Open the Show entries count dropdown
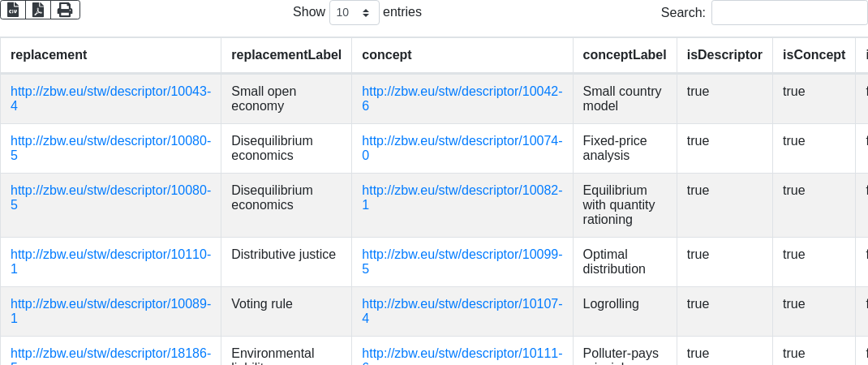Screen dimensions: 868x365 [x=355, y=13]
